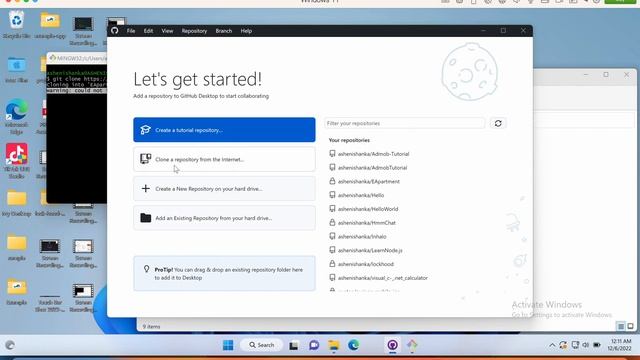
Task: Open Microsoft Edge from the taskbar
Action: point(353,345)
